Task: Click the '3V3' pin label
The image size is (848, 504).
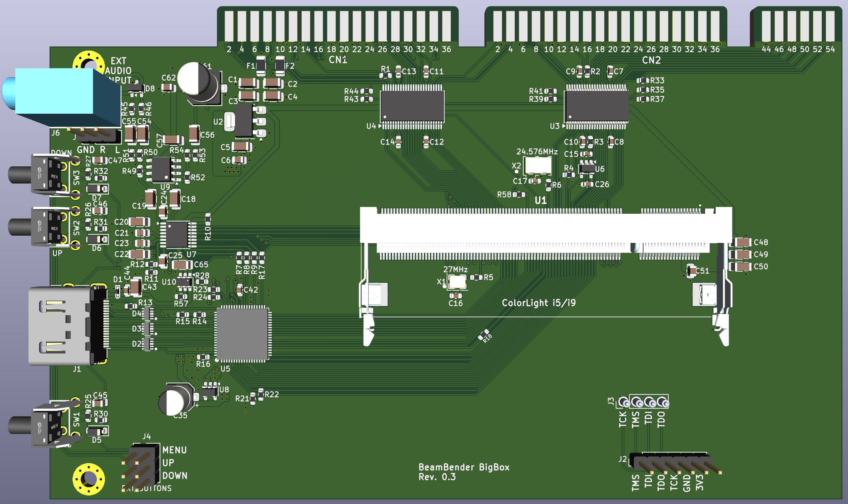Action: [x=700, y=483]
